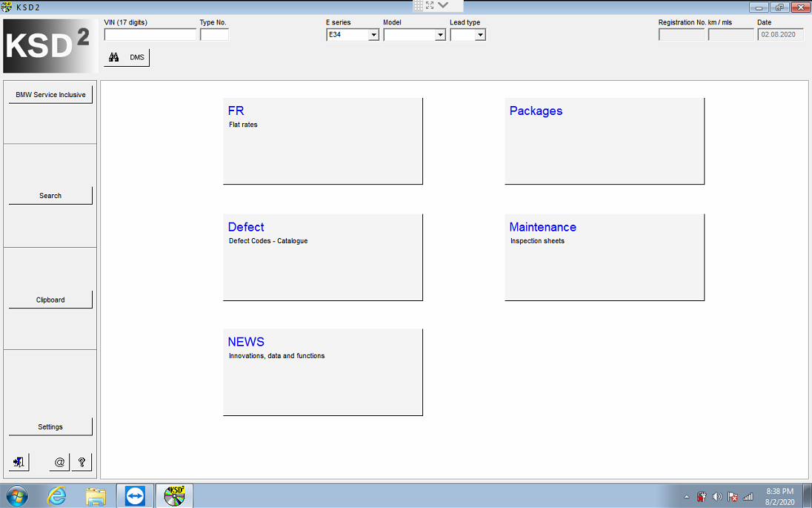Click the km / mls field

point(731,35)
